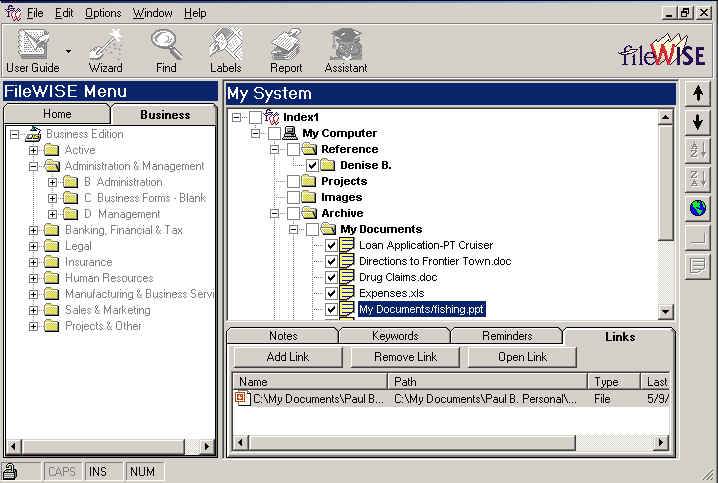Click the Type column header
The image size is (718, 483).
coord(614,381)
